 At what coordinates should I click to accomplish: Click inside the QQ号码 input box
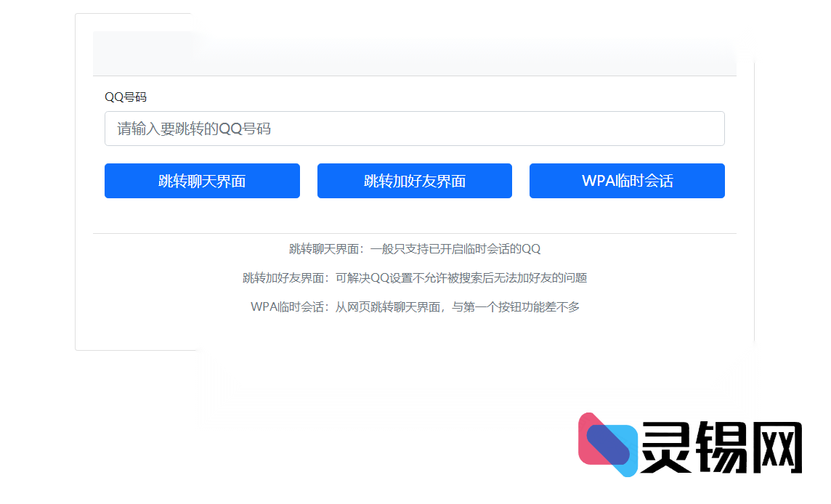click(x=415, y=129)
